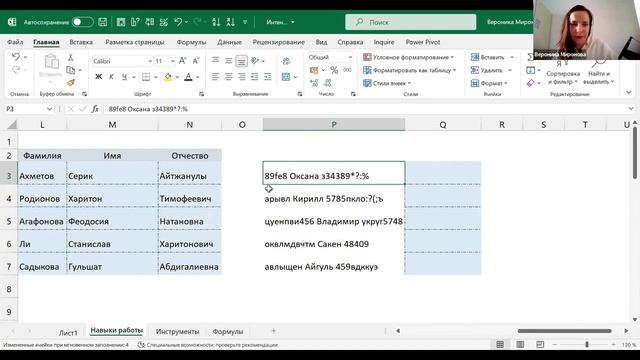Viewport: 640px width, 360px height.
Task: Toggle the Автосохранение switch
Action: 83,22
